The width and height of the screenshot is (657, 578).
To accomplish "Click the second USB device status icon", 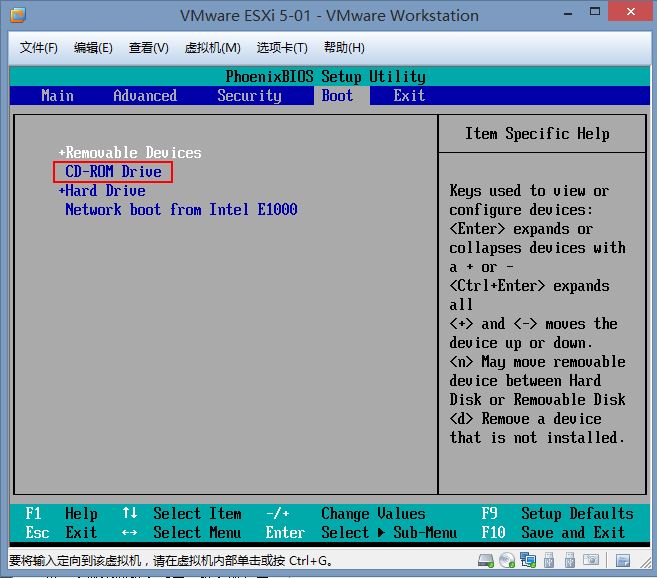I will (569, 560).
